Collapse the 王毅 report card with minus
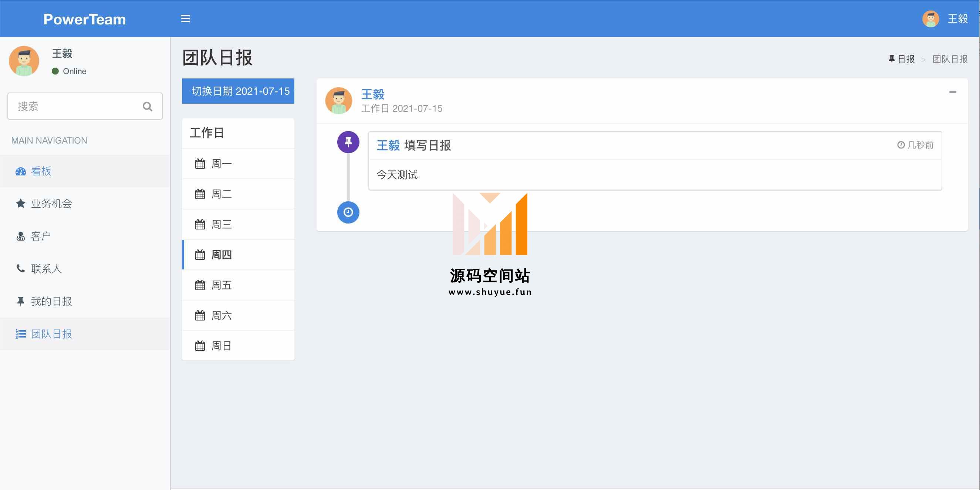The width and height of the screenshot is (980, 490). point(952,92)
